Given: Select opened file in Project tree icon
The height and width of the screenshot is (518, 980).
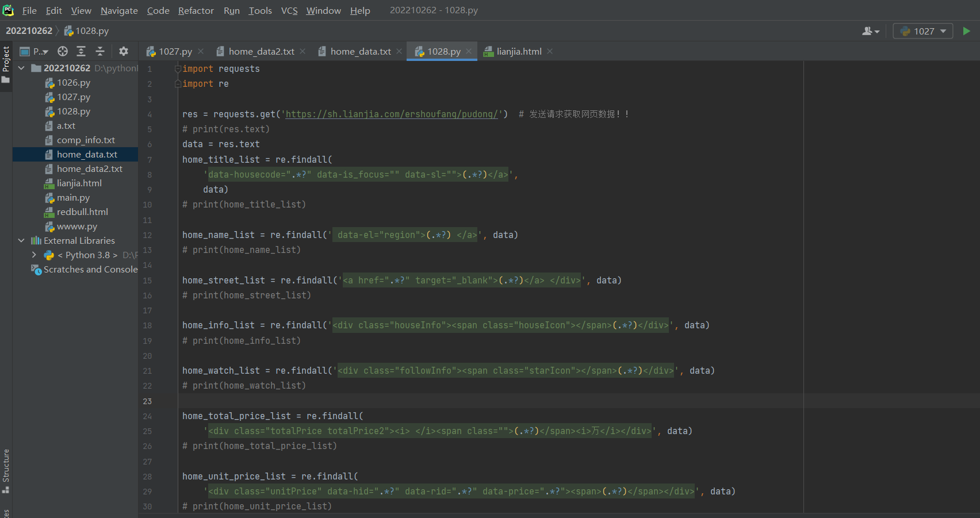Looking at the screenshot, I should pyautogui.click(x=63, y=51).
